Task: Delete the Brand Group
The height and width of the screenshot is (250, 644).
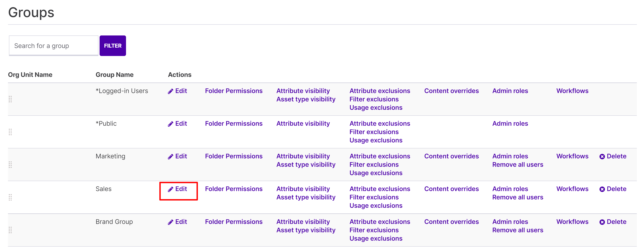Action: tap(613, 222)
